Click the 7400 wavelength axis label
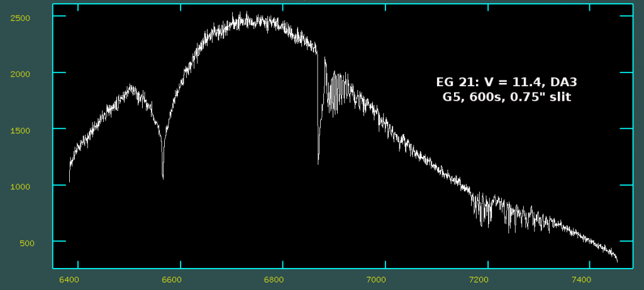Viewport: 644px width, 290px height. (581, 280)
